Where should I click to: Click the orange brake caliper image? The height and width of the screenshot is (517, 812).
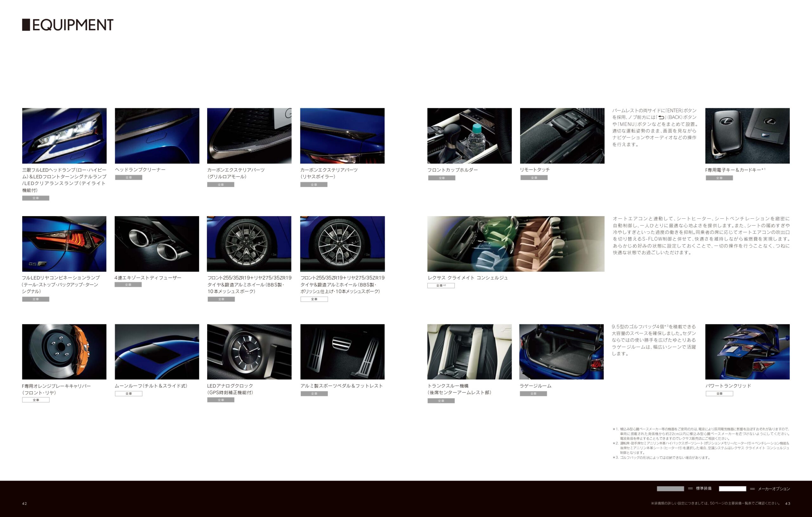(64, 352)
